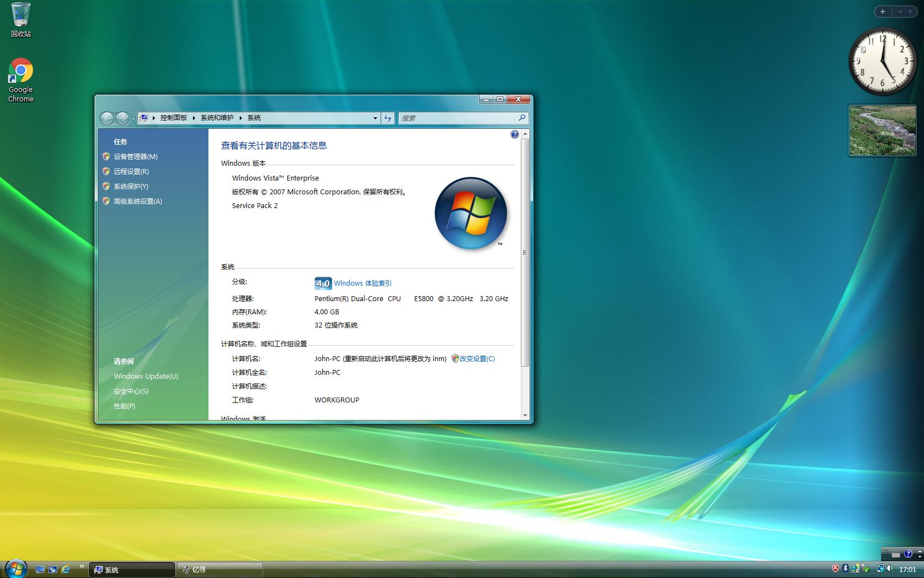The width and height of the screenshot is (924, 578).
Task: Click the Back navigation button
Action: [x=107, y=118]
